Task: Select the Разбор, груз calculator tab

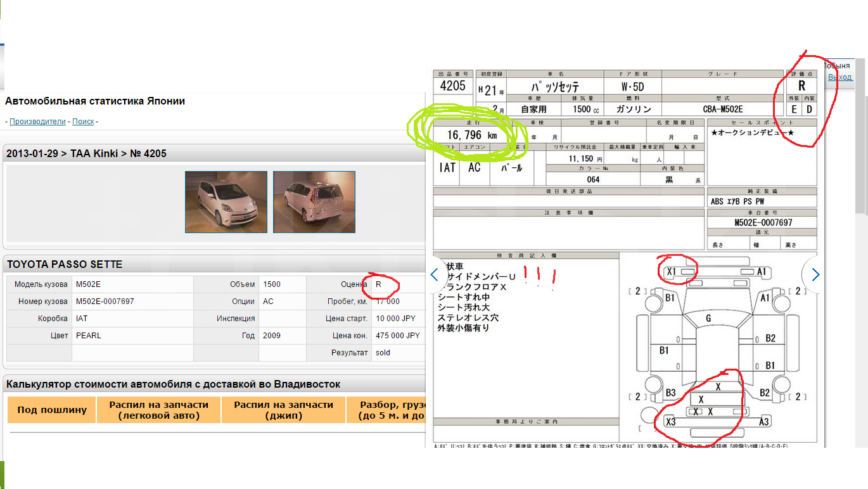Action: (x=386, y=410)
